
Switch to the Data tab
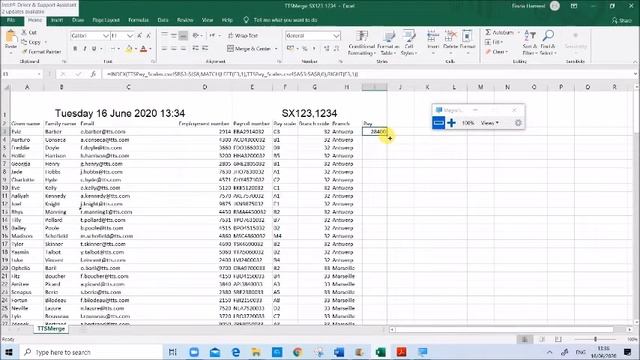point(163,20)
